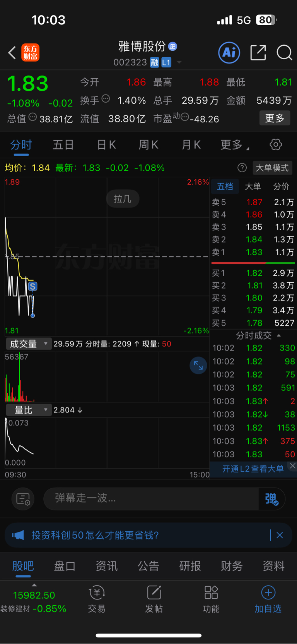
Task: Close the 开通L2 banner
Action: (293, 466)
